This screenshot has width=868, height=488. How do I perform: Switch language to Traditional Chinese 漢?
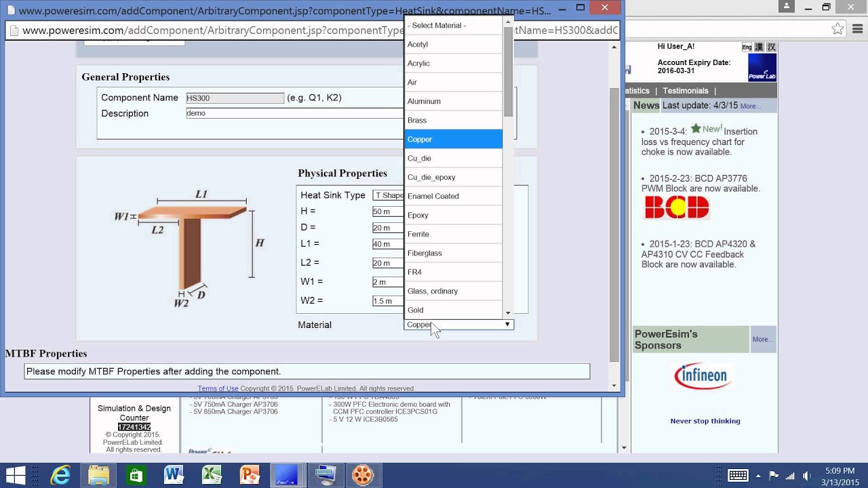(x=759, y=47)
